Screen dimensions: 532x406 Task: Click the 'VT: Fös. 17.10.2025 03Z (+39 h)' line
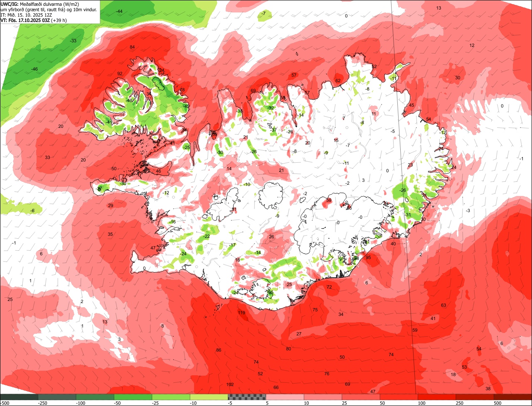coord(34,20)
